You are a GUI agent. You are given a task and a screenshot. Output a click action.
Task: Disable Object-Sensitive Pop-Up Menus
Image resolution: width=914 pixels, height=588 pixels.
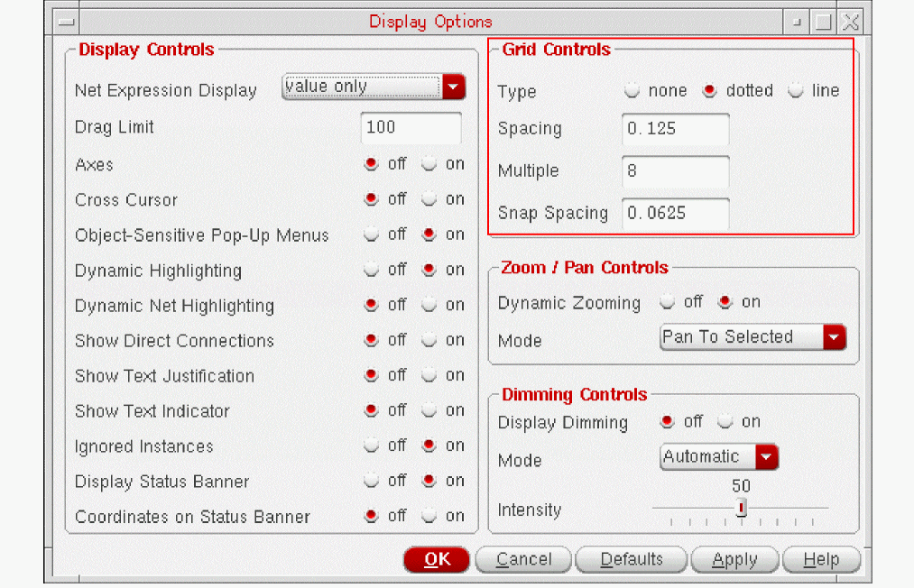click(371, 234)
